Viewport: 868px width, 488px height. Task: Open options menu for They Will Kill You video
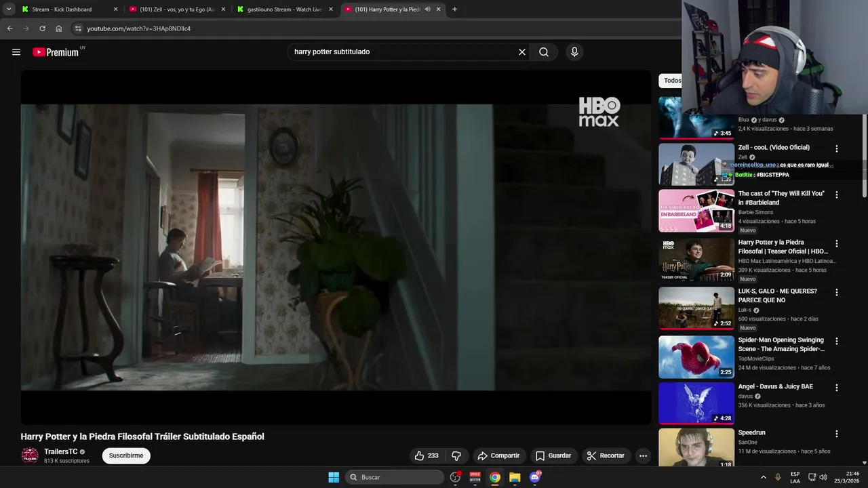coord(836,195)
